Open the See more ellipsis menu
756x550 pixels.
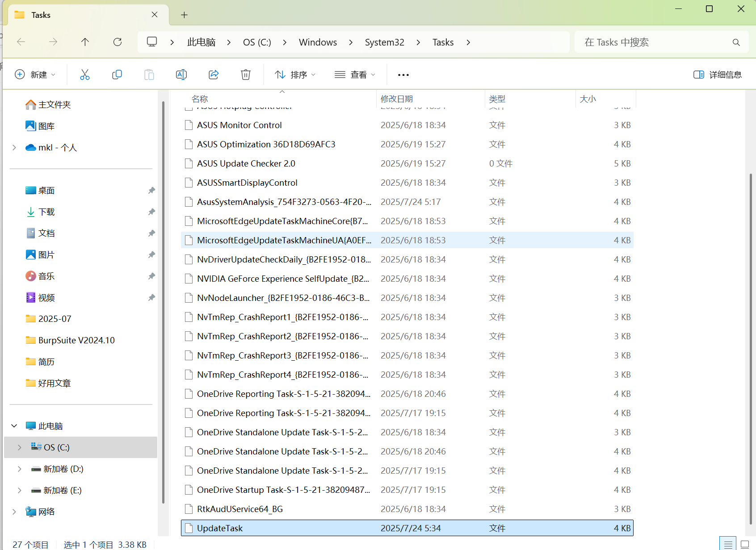pos(403,75)
